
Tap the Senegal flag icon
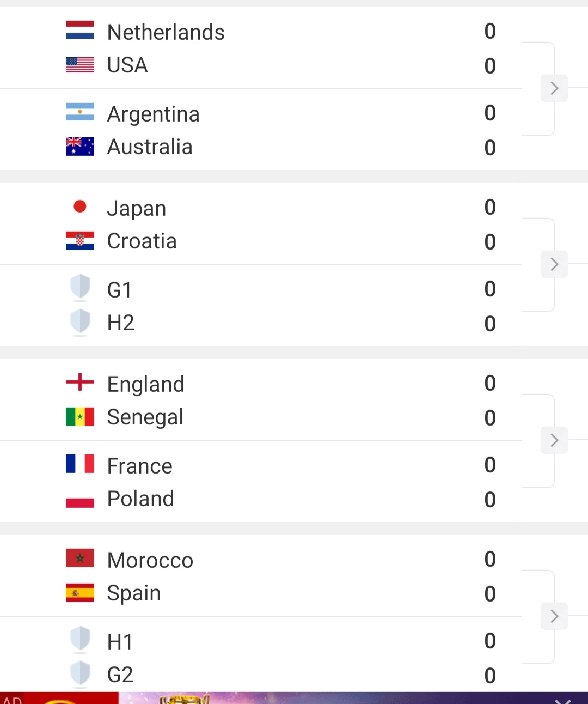click(79, 417)
